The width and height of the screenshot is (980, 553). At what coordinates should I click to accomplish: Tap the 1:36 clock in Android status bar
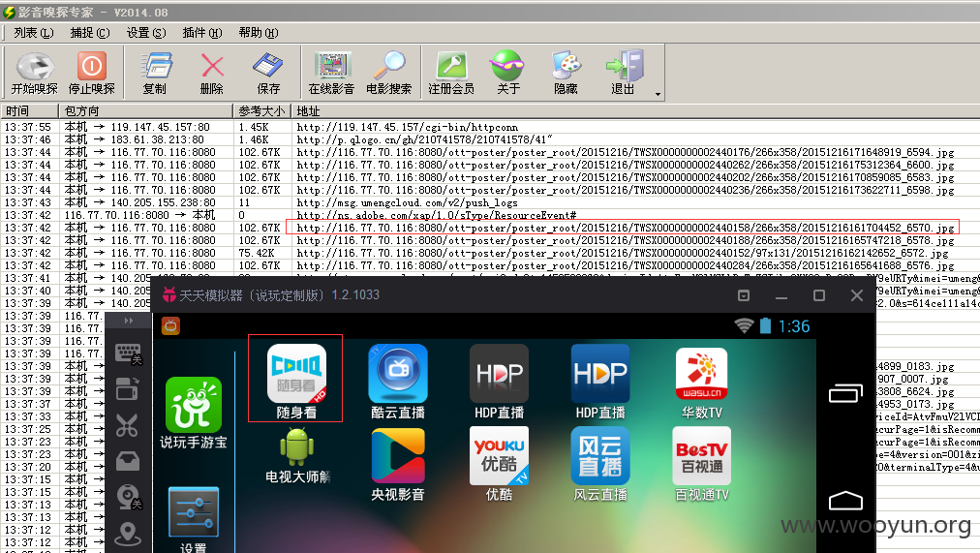794,326
